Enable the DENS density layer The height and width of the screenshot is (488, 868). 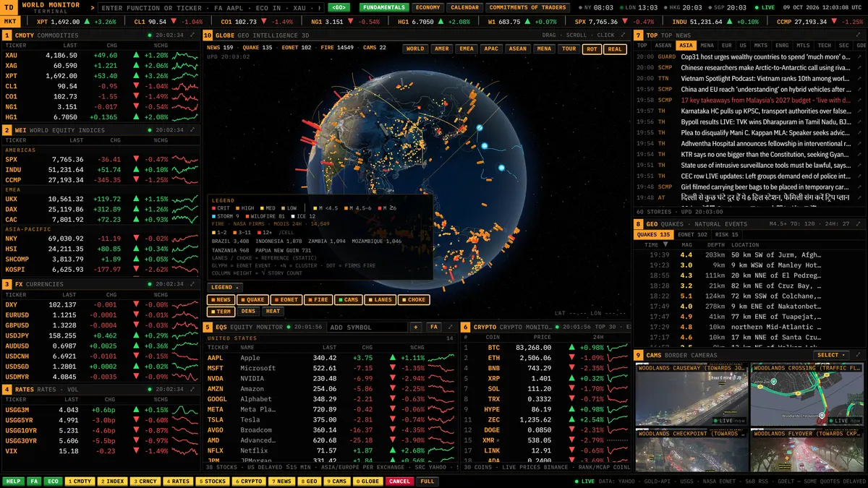[x=248, y=312]
